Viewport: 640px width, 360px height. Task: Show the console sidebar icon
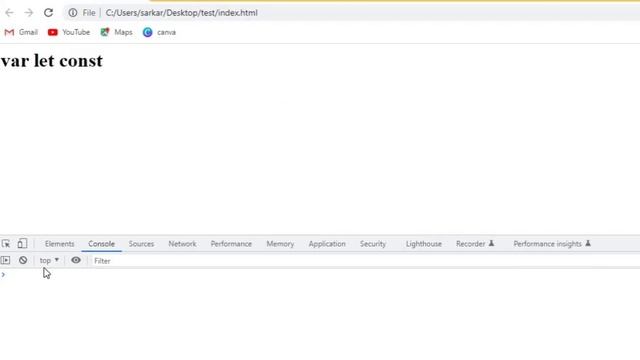[x=5, y=260]
